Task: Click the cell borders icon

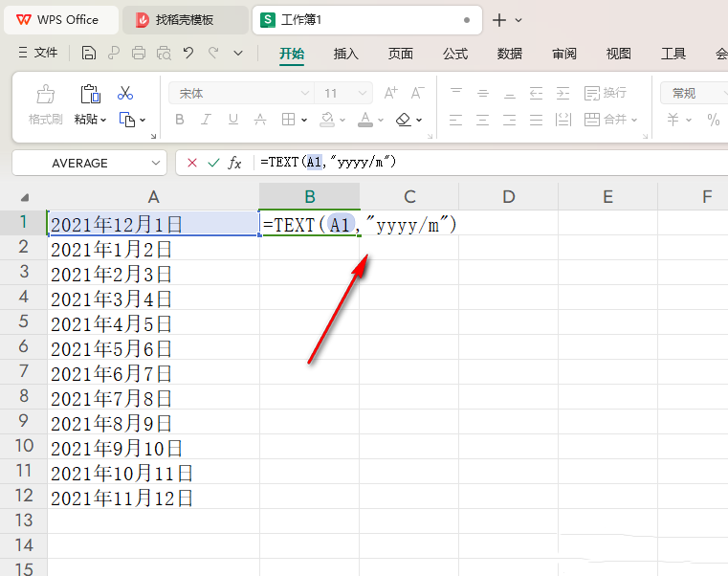Action: [x=288, y=120]
